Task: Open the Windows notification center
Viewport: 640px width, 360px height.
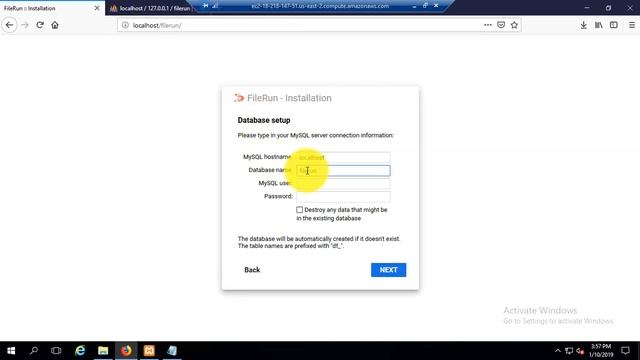Action: (x=625, y=351)
